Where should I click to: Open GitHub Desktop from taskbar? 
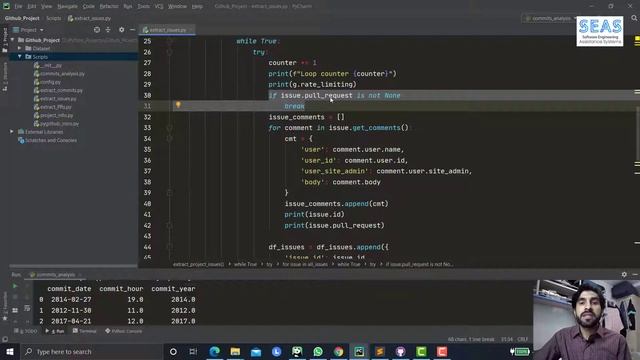[400, 351]
